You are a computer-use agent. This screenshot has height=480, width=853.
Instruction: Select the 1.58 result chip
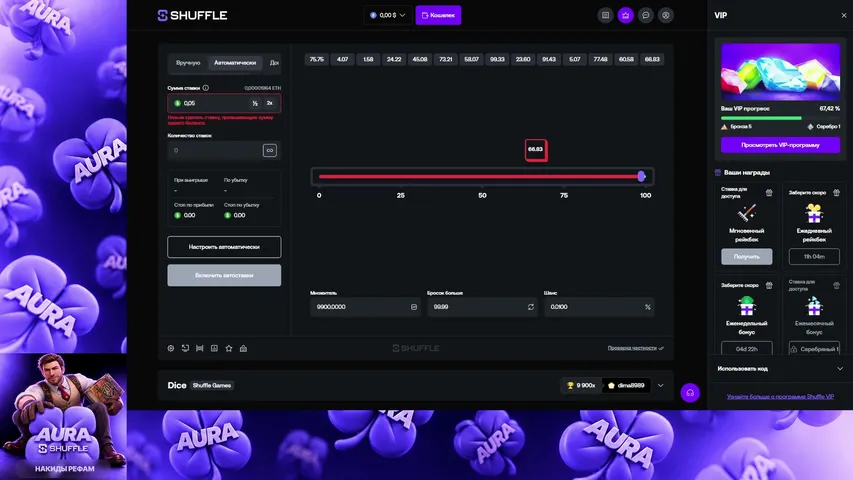click(x=368, y=59)
